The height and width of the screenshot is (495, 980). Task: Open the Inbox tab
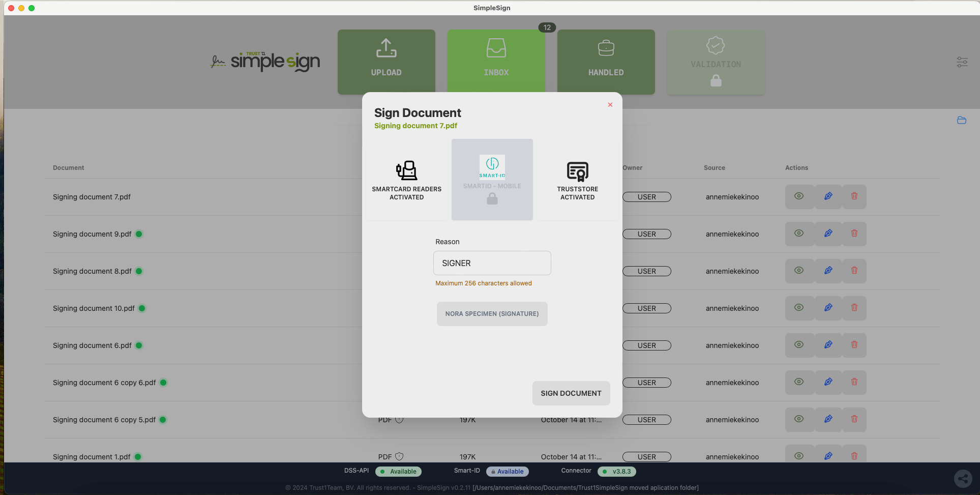tap(496, 62)
